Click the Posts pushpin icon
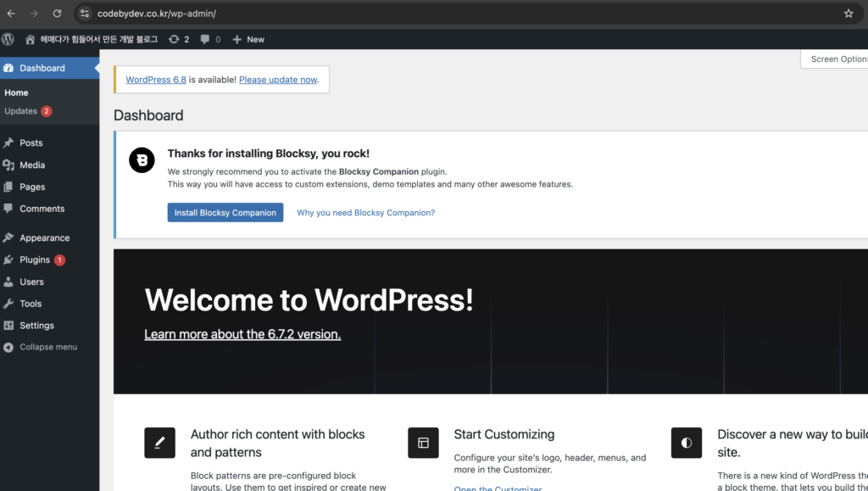The width and height of the screenshot is (868, 491). pos(8,142)
